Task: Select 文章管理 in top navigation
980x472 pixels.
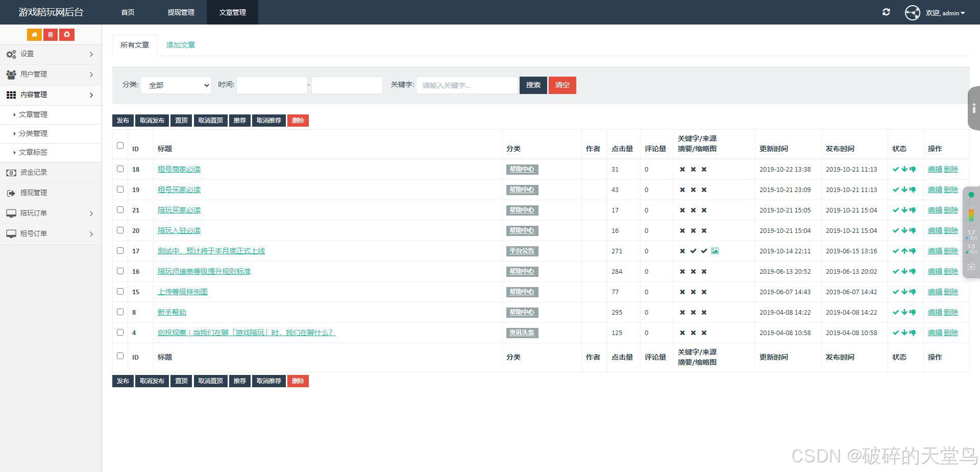Action: [x=232, y=12]
